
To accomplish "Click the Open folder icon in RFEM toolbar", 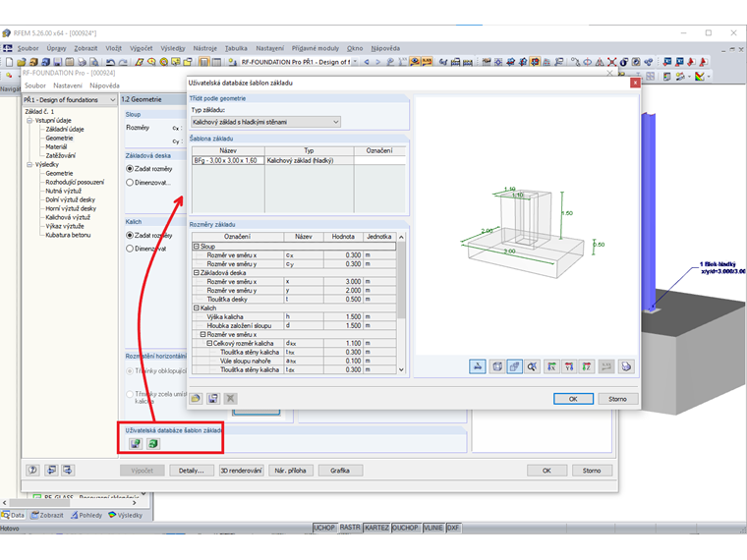I will [x=21, y=62].
